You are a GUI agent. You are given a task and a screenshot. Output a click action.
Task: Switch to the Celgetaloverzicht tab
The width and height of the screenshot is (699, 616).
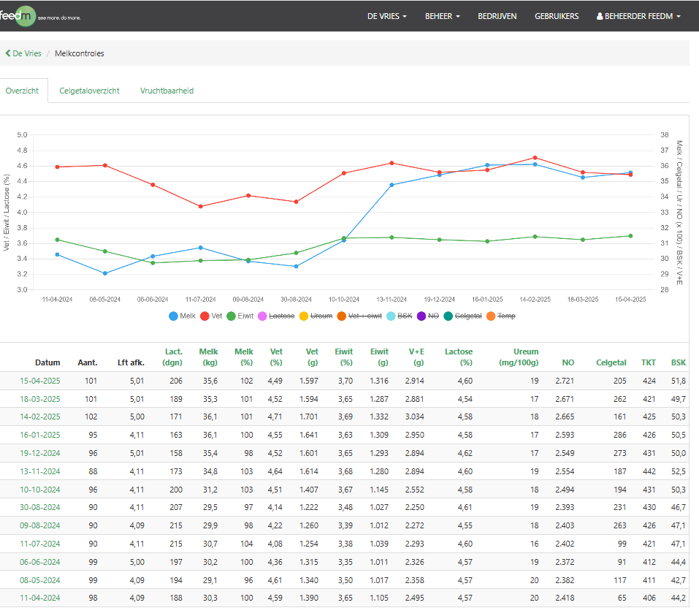89,91
